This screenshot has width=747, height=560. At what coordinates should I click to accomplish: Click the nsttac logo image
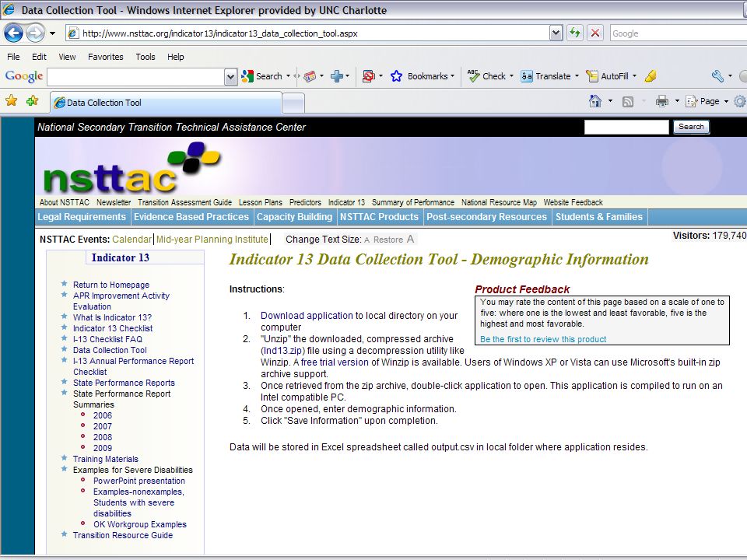click(x=132, y=167)
